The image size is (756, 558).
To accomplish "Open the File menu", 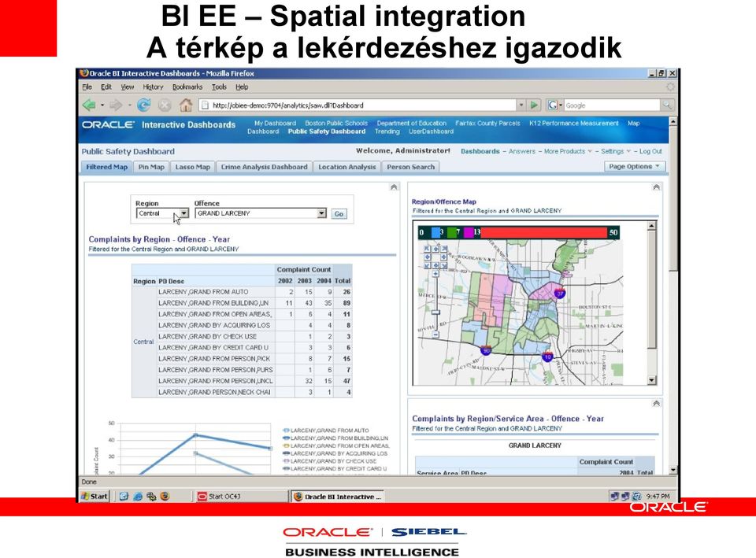I will tap(87, 87).
